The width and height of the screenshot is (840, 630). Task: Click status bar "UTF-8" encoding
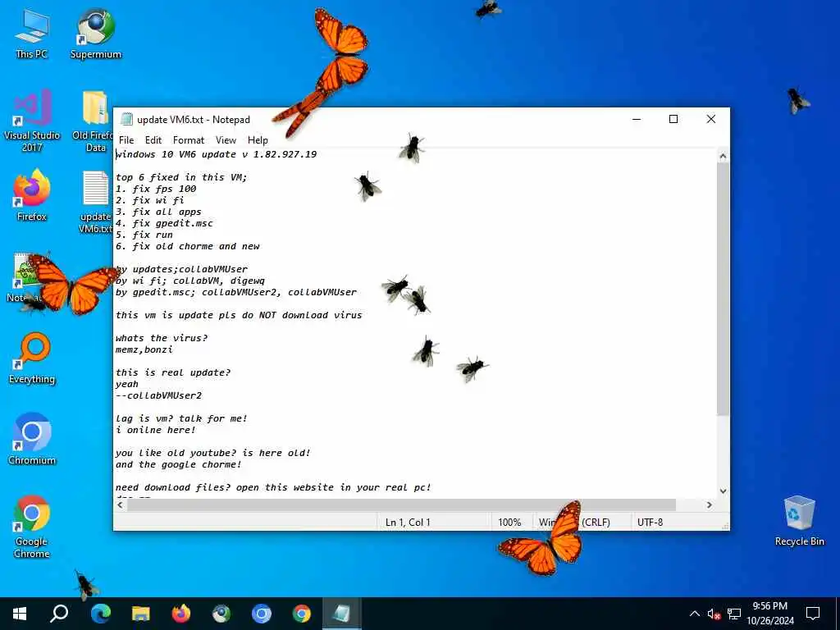coord(650,522)
